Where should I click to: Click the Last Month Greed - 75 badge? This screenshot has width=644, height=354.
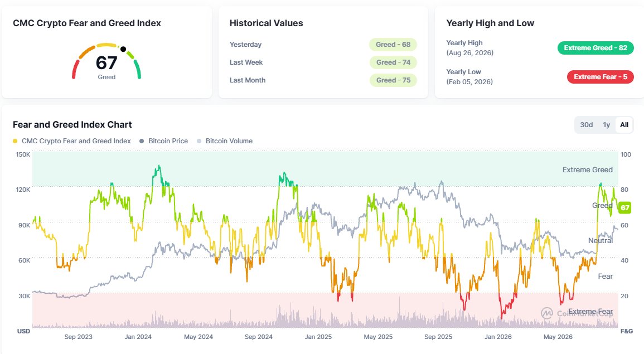point(393,80)
